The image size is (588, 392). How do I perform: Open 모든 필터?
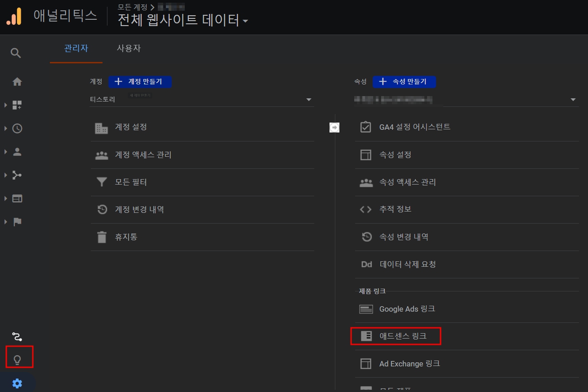pyautogui.click(x=202, y=182)
